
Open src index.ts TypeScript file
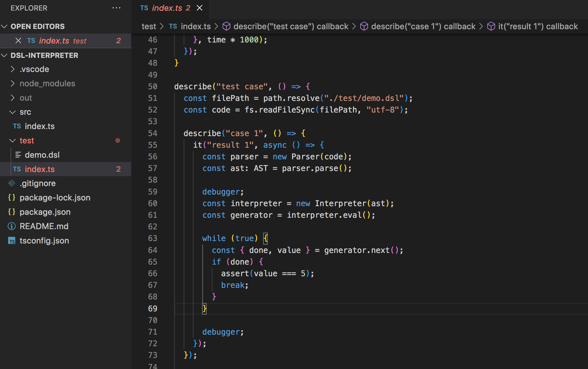(x=39, y=126)
